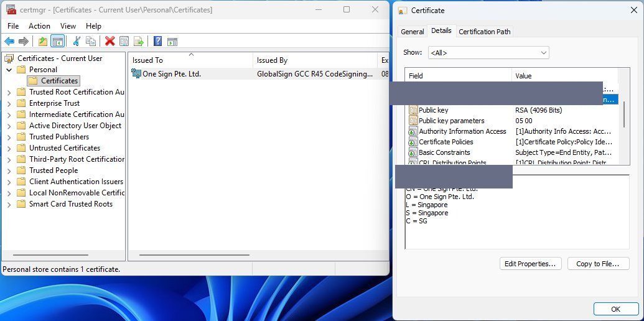Viewport: 644px width, 321px height.
Task: Click the 'C = SG' line
Action: (x=416, y=221)
